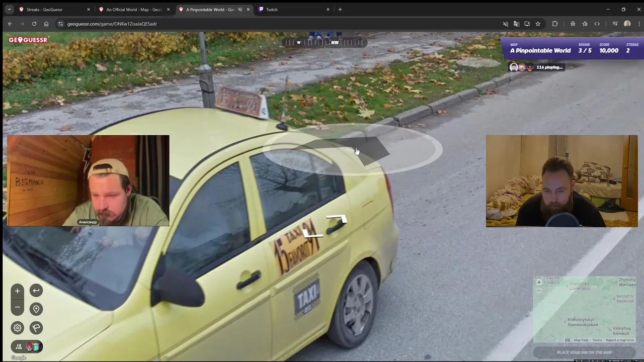Click the '116 playing...' indicator
This screenshot has width=644, height=362.
(549, 67)
